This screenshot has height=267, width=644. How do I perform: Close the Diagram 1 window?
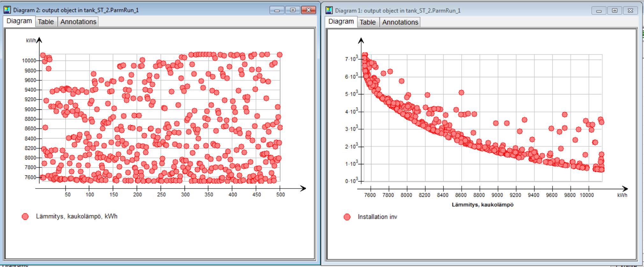(x=630, y=11)
